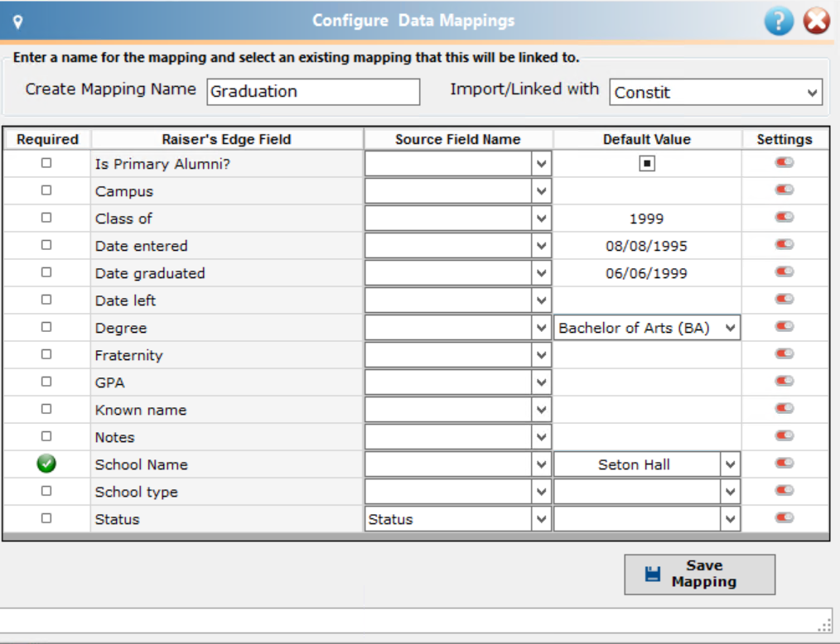This screenshot has width=840, height=644.
Task: Click the Save Mapping button
Action: (x=700, y=574)
